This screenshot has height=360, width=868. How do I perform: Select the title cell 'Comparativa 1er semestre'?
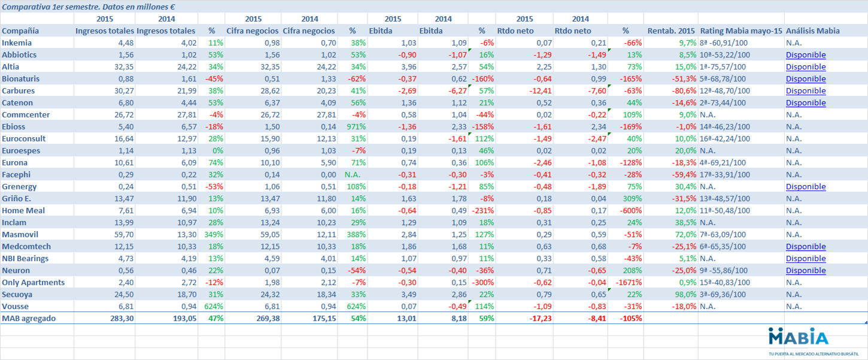tap(89, 7)
